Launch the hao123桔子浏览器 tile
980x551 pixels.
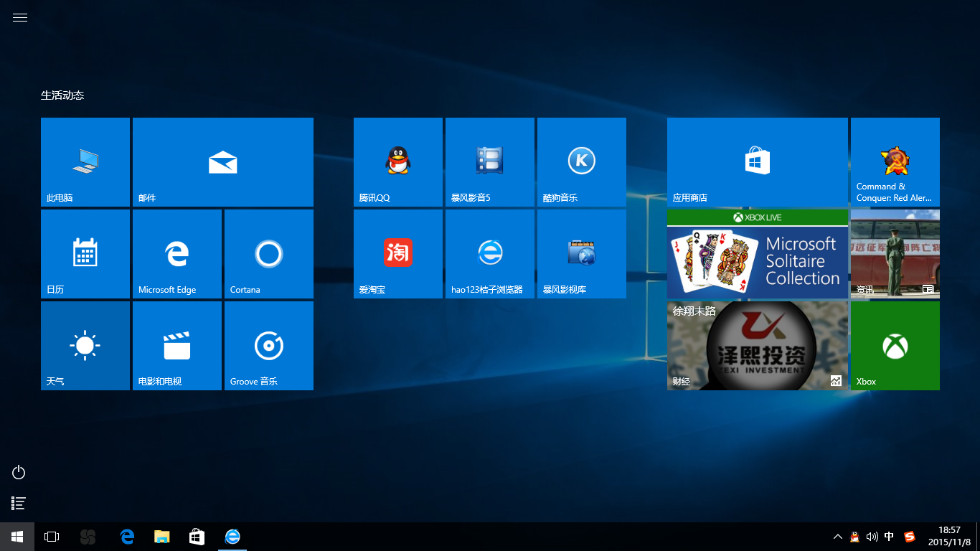pyautogui.click(x=490, y=254)
